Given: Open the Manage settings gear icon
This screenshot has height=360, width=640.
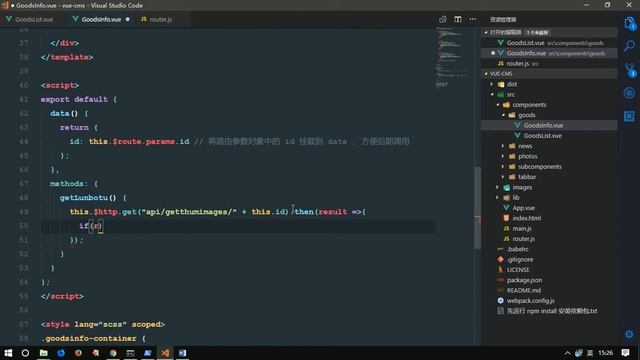Looking at the screenshot, I should click(629, 334).
